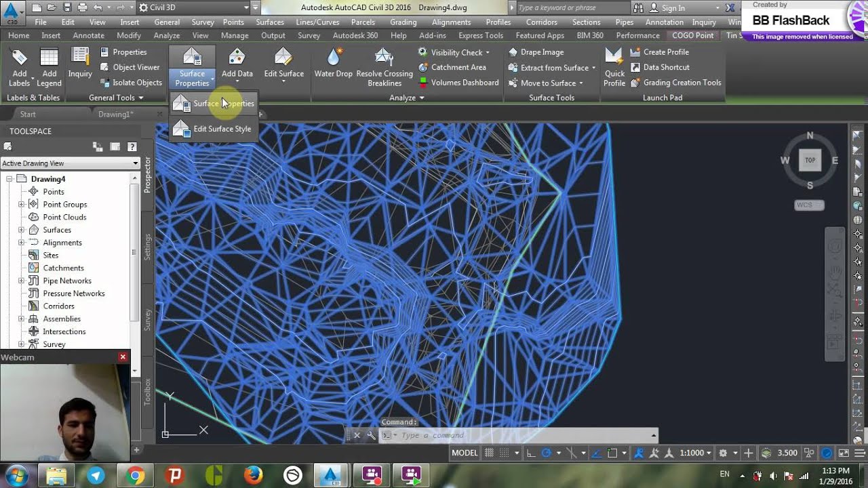Expand the Surfaces tree node
Viewport: 868px width, 488px height.
click(21, 230)
